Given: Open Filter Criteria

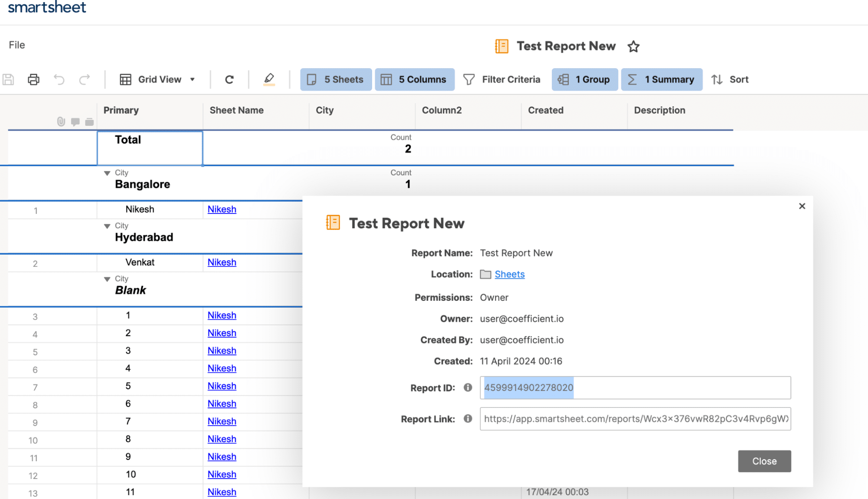Looking at the screenshot, I should pos(502,79).
